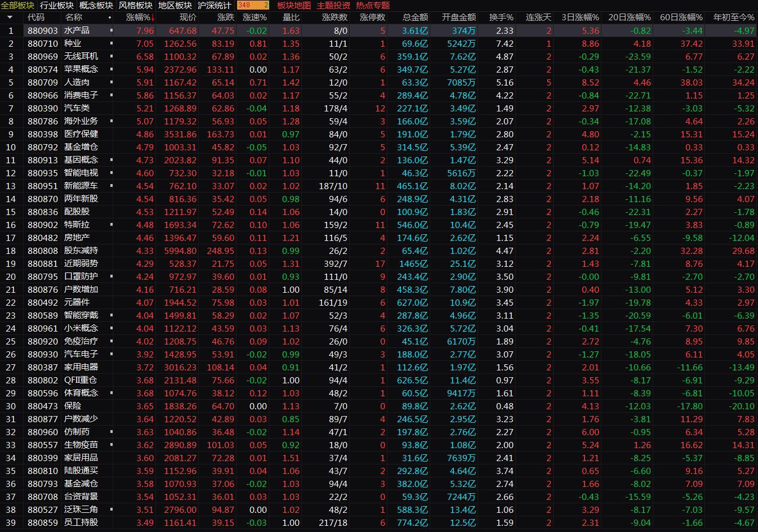This screenshot has width=758, height=532.
Task: Switch to the 概念板块 tab
Action: pos(96,5)
